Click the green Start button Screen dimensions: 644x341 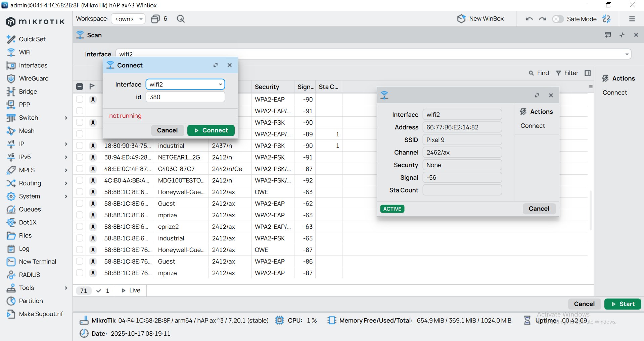(x=623, y=304)
